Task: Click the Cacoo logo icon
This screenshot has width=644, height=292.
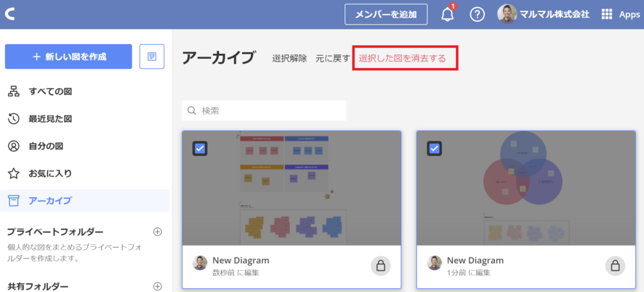Action: pos(11,14)
